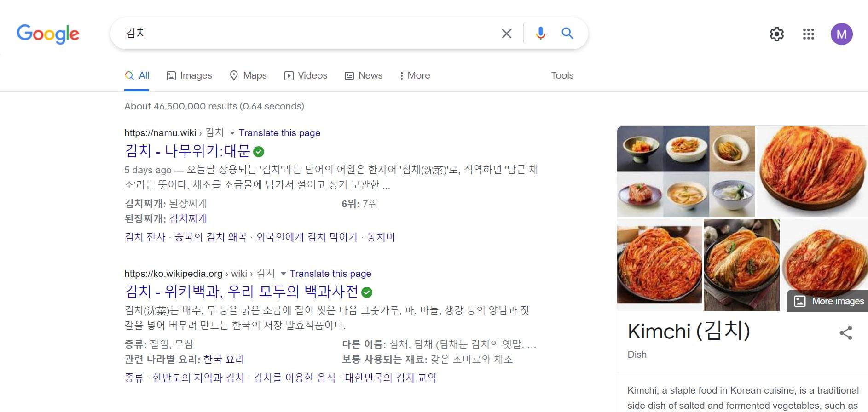
Task: Click green checkmark beside namu.wiki result
Action: (259, 152)
